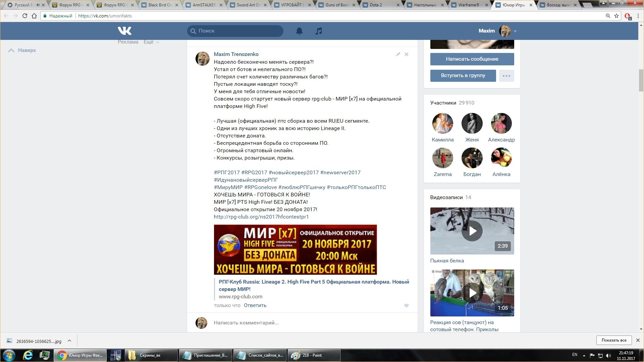Viewport: 644px width, 362px height.
Task: Like the post with heart icon
Action: pyautogui.click(x=406, y=306)
